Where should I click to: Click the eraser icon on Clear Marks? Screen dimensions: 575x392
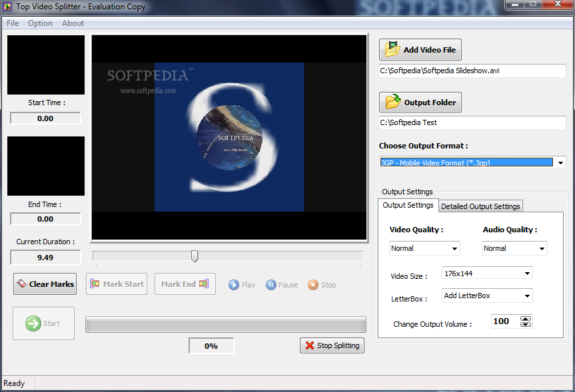click(21, 284)
